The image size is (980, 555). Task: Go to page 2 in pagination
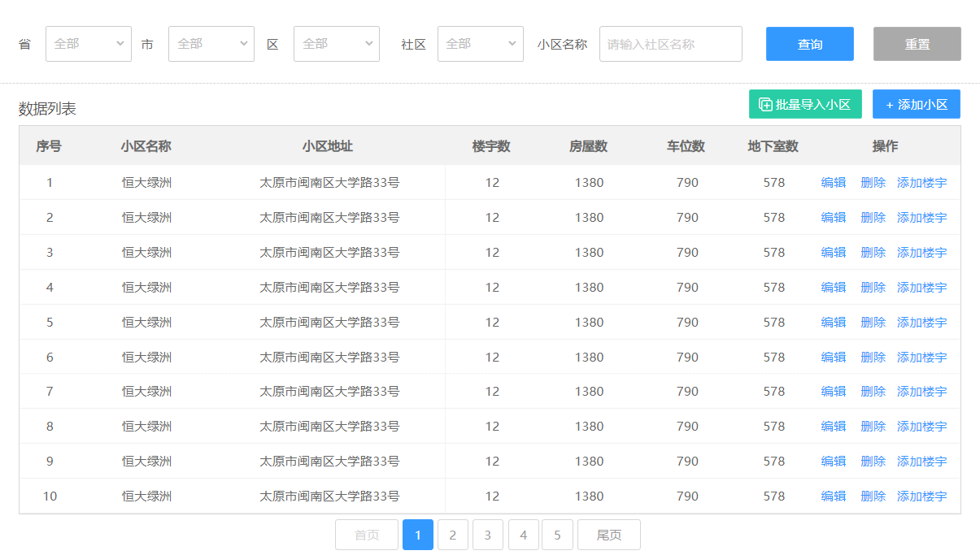(x=453, y=535)
